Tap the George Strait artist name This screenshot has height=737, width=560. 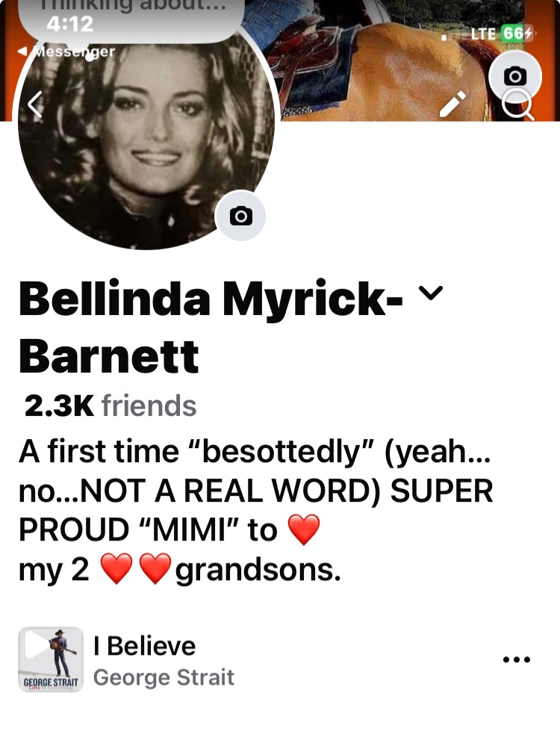(164, 677)
